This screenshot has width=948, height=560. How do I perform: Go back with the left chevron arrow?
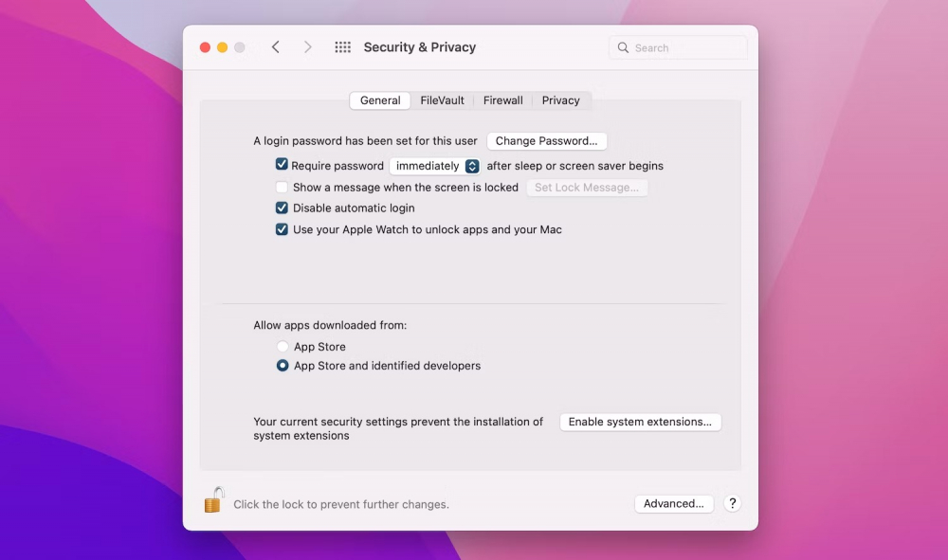(275, 47)
